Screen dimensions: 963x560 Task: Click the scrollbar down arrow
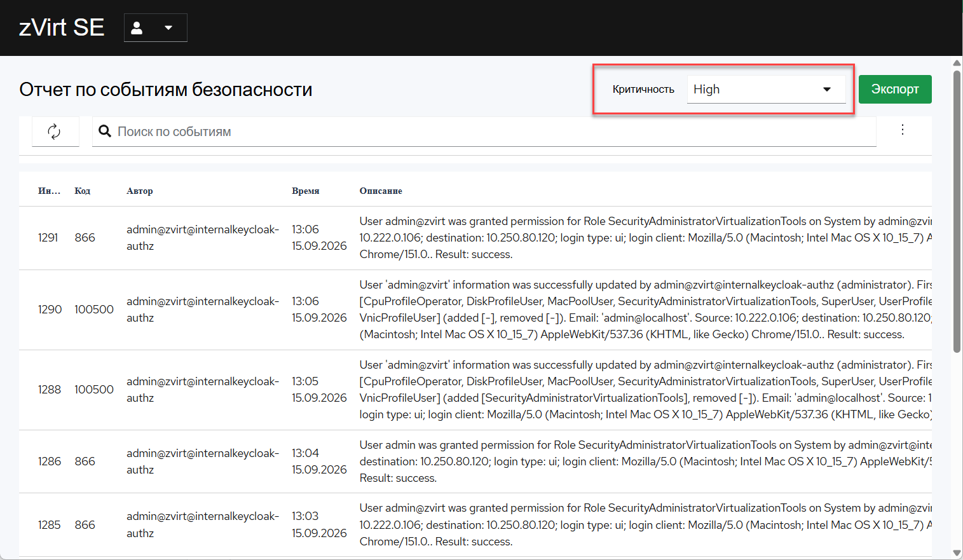(957, 553)
